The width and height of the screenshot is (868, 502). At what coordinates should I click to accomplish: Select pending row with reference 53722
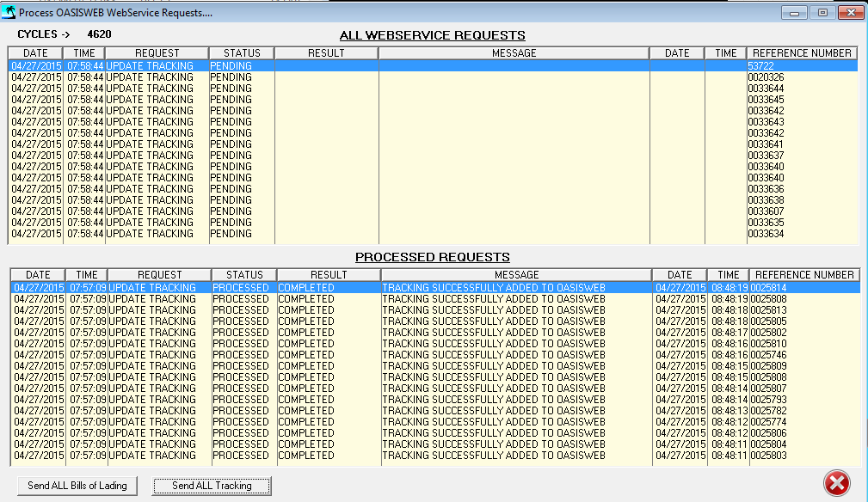pos(434,66)
